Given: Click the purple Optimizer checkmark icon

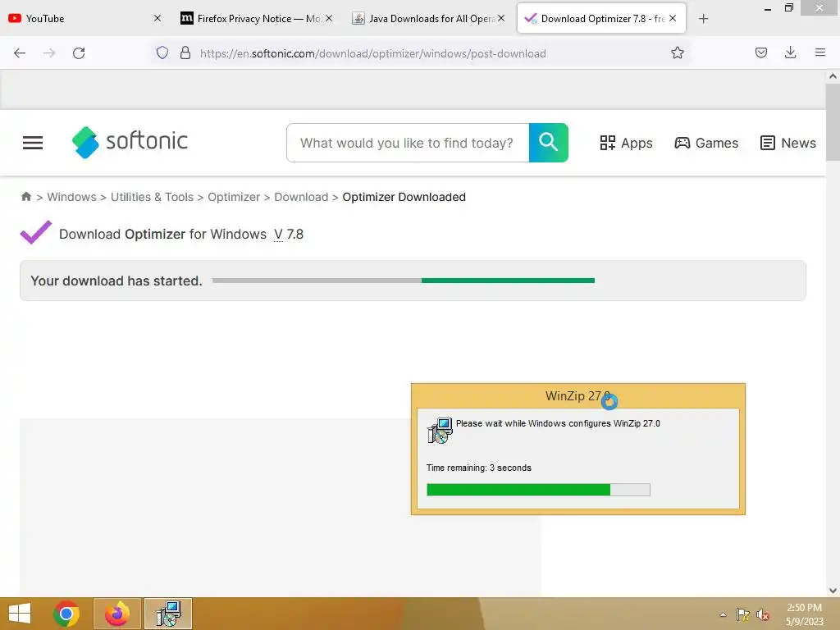Looking at the screenshot, I should point(36,232).
